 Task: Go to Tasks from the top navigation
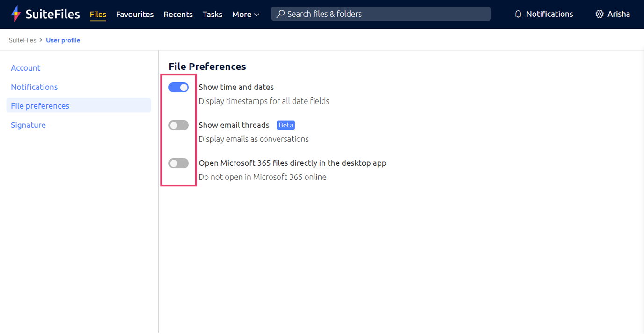coord(212,14)
